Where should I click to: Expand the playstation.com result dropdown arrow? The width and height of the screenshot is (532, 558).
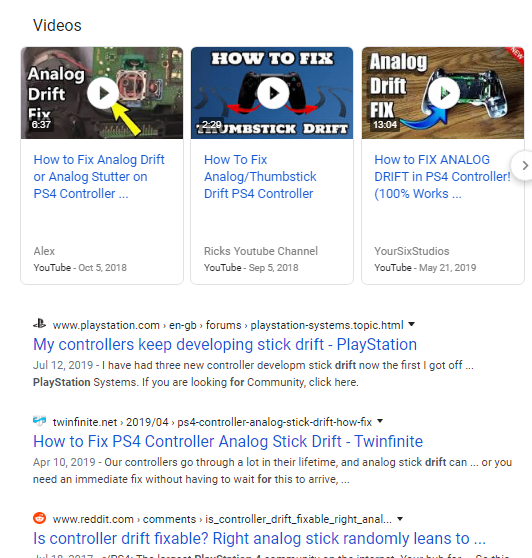coord(411,324)
